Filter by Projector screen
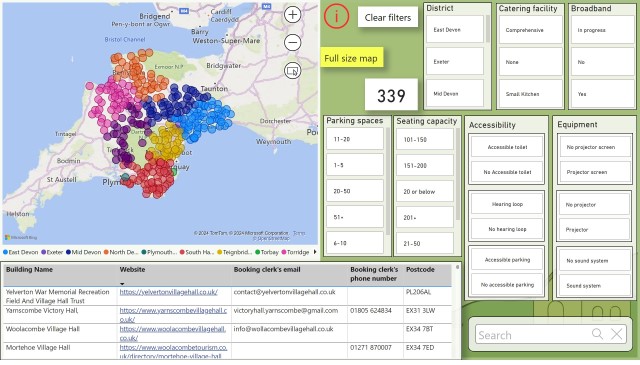Image resolution: width=640 pixels, height=365 pixels. pyautogui.click(x=595, y=172)
